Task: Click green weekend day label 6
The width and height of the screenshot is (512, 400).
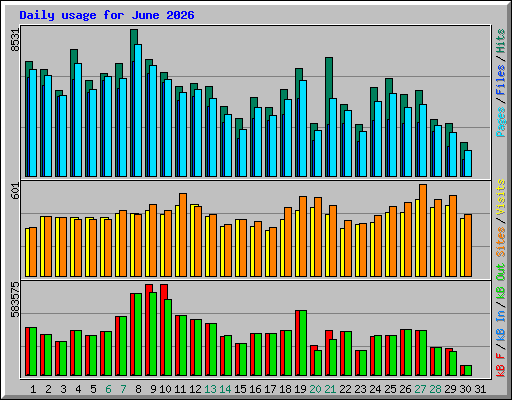Action: (108, 389)
